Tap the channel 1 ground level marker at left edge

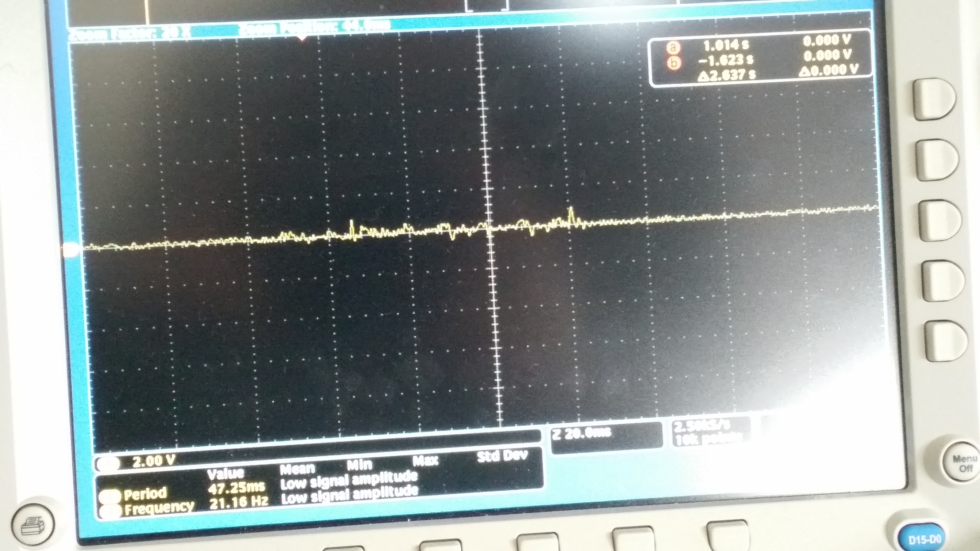pyautogui.click(x=70, y=250)
